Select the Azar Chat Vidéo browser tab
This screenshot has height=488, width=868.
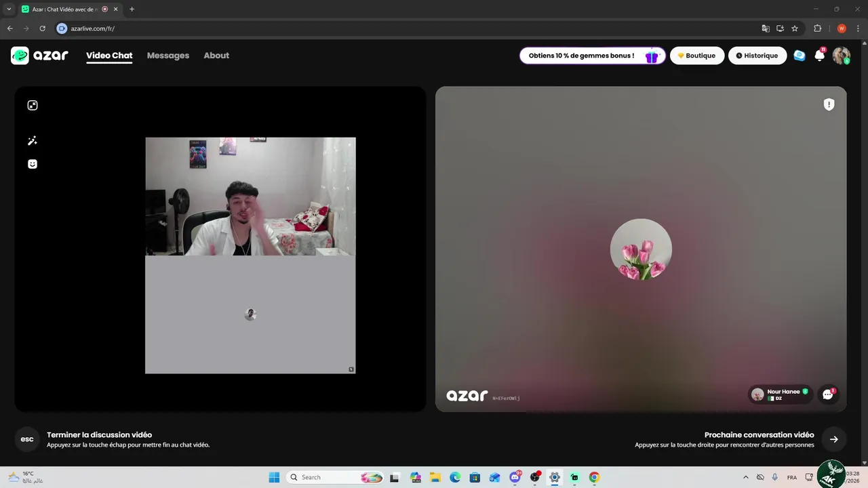coord(69,9)
